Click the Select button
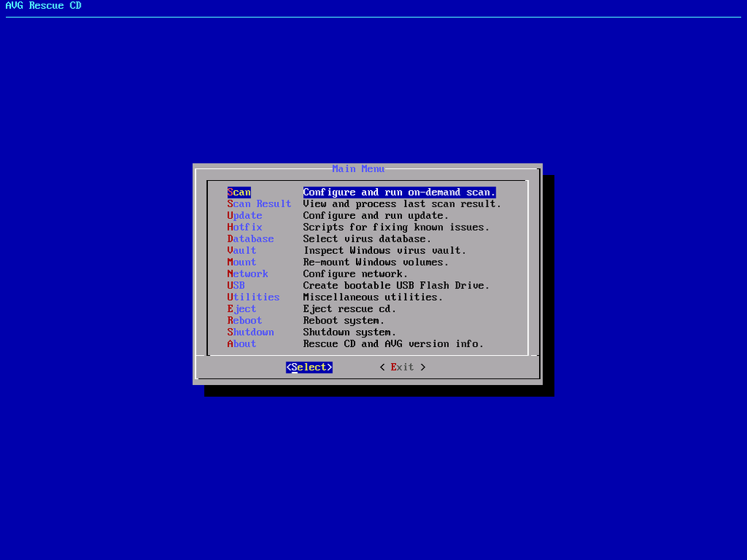The height and width of the screenshot is (560, 747). tap(309, 367)
